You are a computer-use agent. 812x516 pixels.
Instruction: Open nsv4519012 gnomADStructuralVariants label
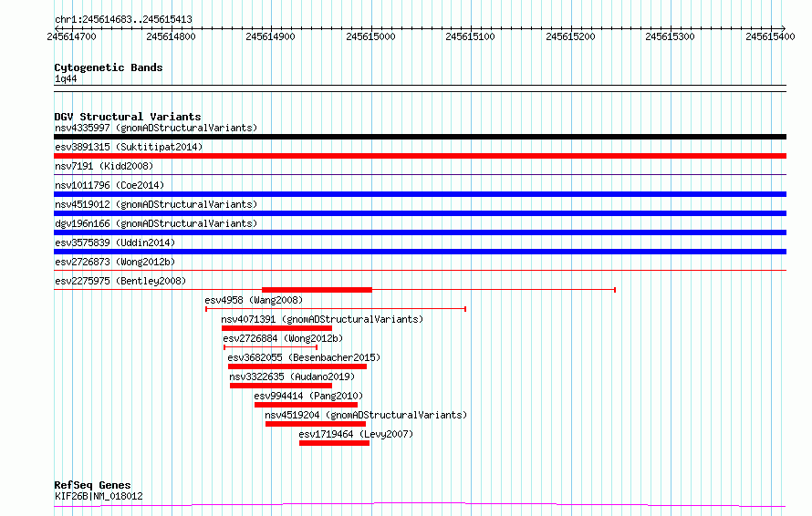pyautogui.click(x=156, y=204)
